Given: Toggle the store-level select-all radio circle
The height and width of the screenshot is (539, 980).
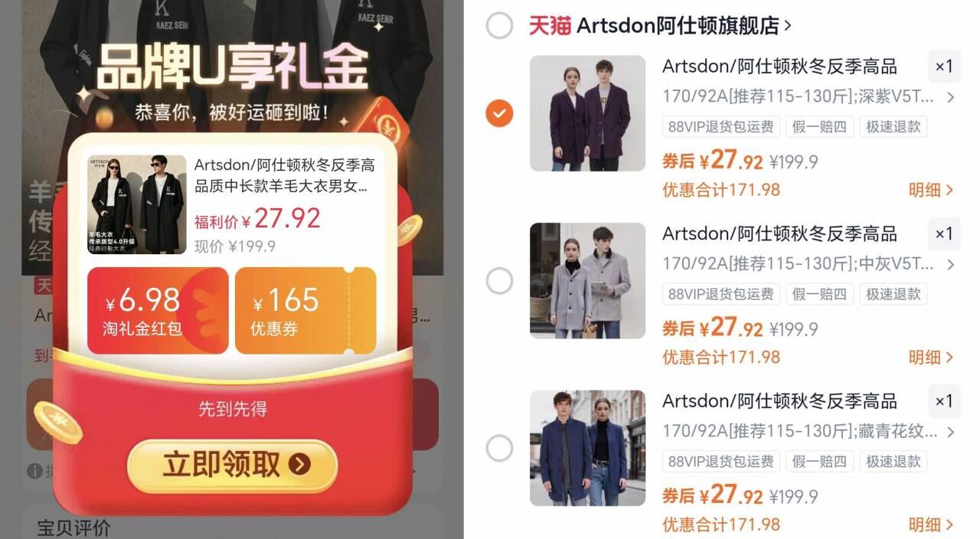Looking at the screenshot, I should pyautogui.click(x=499, y=26).
